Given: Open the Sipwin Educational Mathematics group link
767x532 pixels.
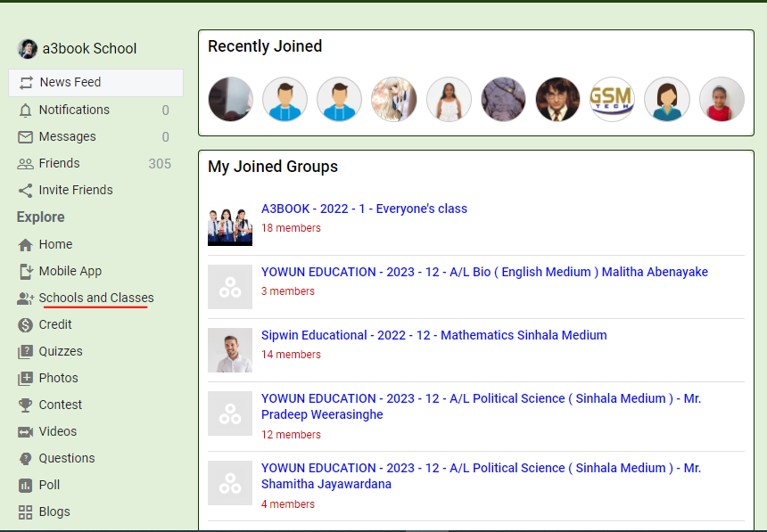Looking at the screenshot, I should (x=433, y=335).
